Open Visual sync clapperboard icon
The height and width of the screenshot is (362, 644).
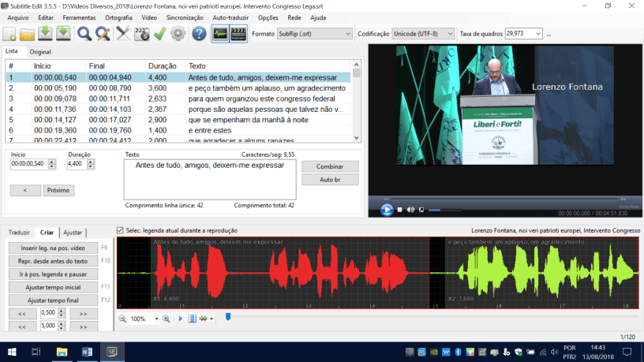click(x=142, y=34)
